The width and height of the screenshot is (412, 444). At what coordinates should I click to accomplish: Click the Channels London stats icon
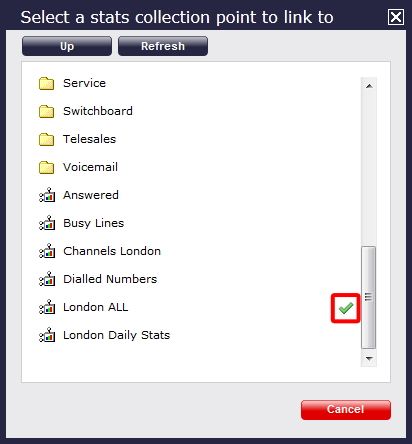pyautogui.click(x=47, y=251)
